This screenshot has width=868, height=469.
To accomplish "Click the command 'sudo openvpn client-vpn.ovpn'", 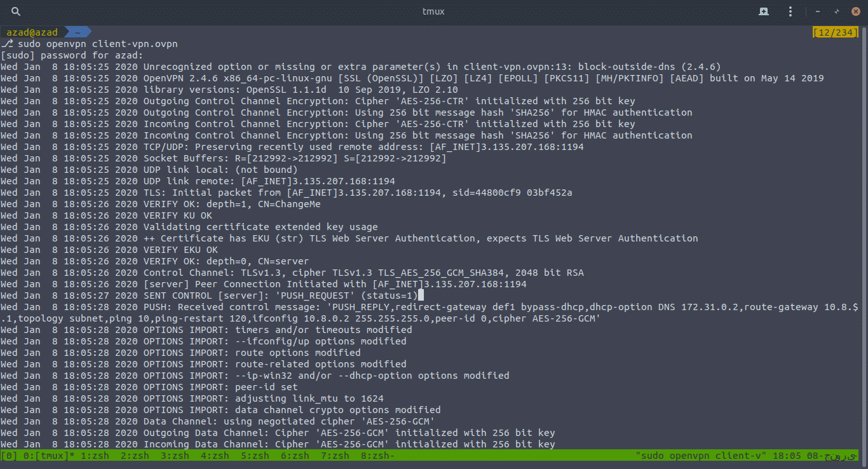I will tap(98, 44).
